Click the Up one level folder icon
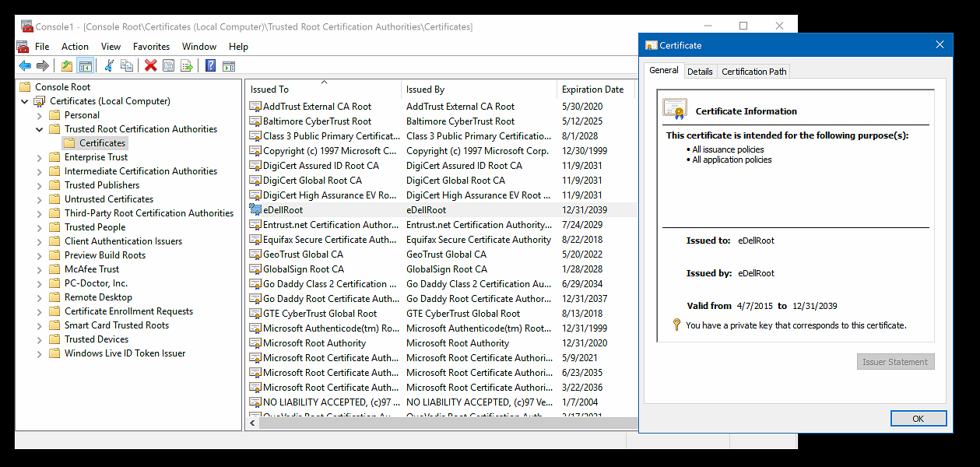The image size is (980, 467). coord(67,66)
